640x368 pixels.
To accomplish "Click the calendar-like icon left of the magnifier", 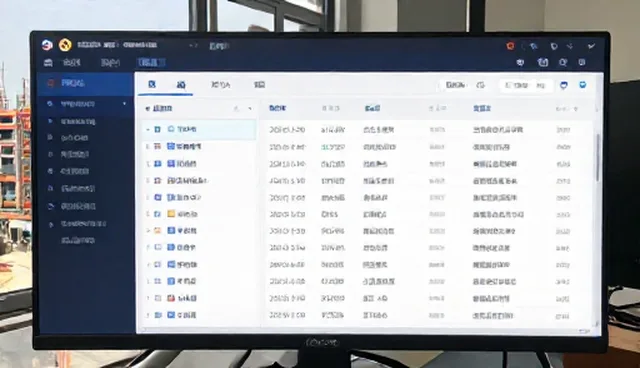I will (x=542, y=62).
